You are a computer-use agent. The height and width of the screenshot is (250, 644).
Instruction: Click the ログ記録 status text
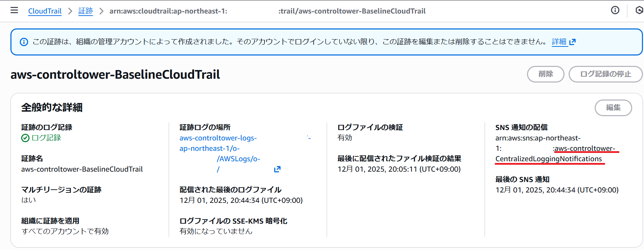tap(46, 138)
